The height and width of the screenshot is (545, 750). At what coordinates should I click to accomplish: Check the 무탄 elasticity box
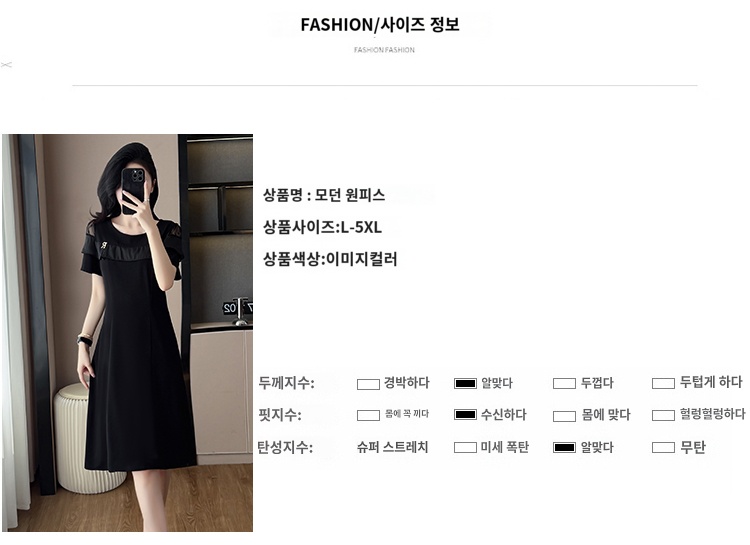point(663,447)
